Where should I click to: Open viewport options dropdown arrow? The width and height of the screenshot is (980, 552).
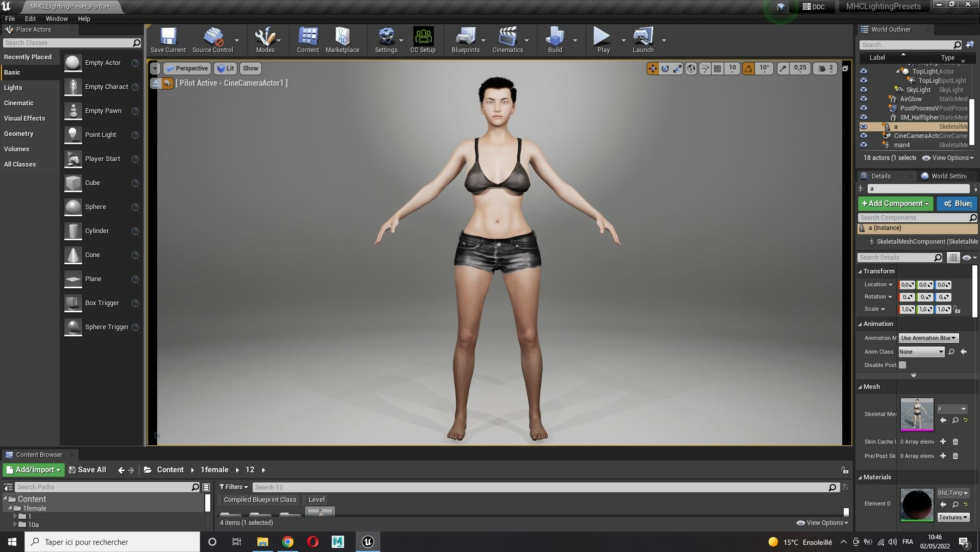pos(155,69)
